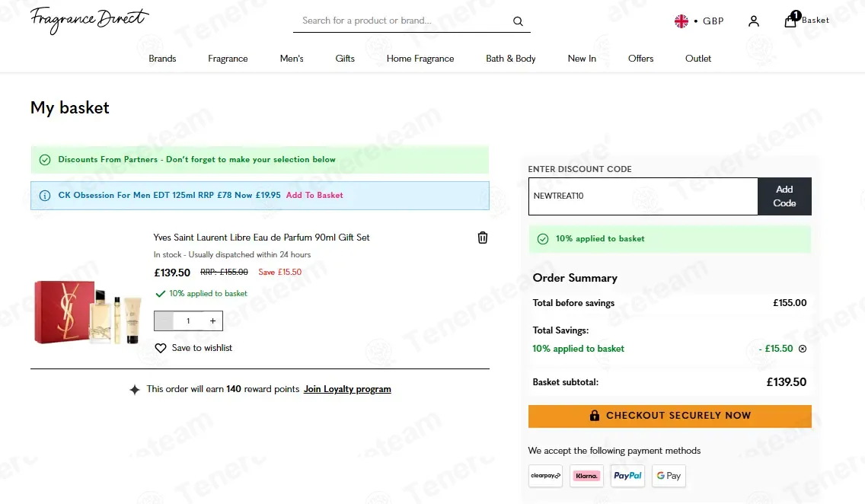
Task: Click the heart wishlist icon
Action: pos(161,348)
